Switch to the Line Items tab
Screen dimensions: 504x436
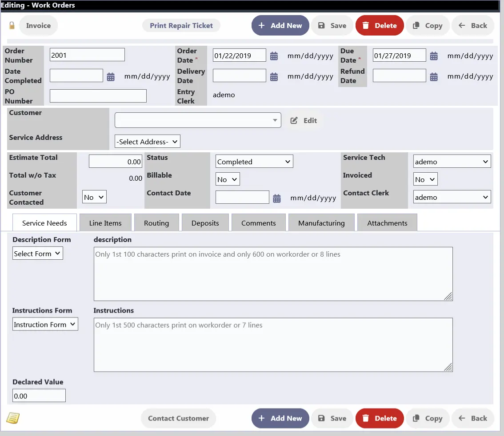(x=105, y=223)
